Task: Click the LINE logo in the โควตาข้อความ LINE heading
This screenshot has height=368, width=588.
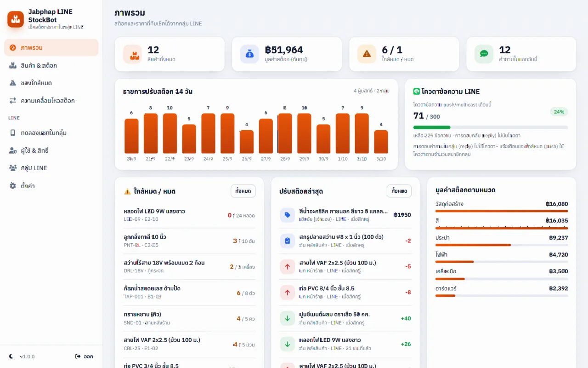Action: coord(417,92)
